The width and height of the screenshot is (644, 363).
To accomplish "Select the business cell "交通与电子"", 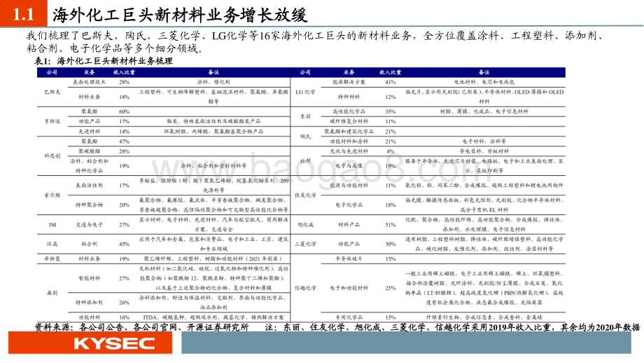I will [89, 225].
